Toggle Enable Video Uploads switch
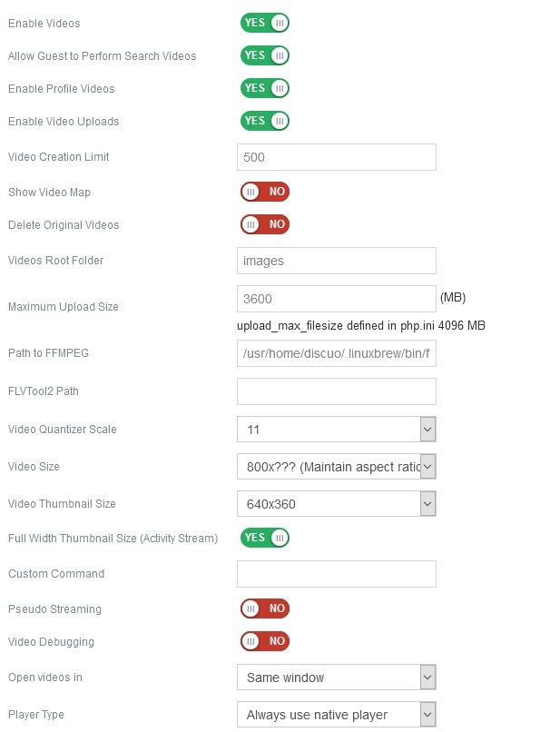The height and width of the screenshot is (732, 560). click(x=264, y=121)
